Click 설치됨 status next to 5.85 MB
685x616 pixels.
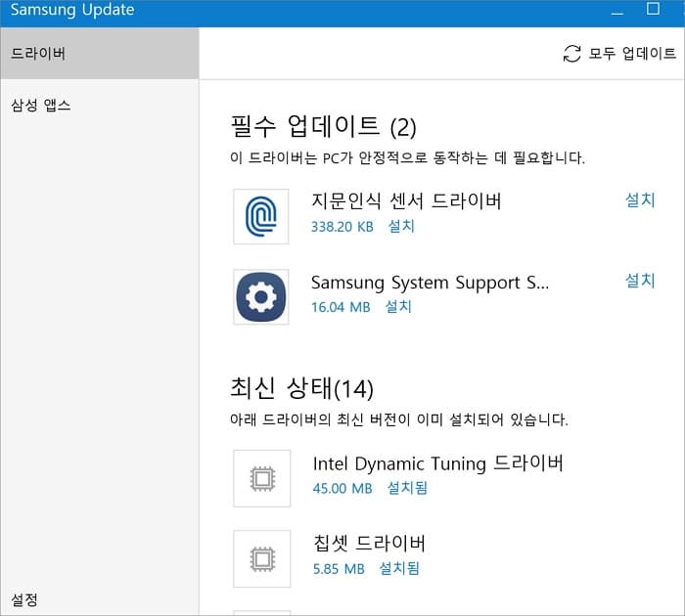[x=399, y=568]
